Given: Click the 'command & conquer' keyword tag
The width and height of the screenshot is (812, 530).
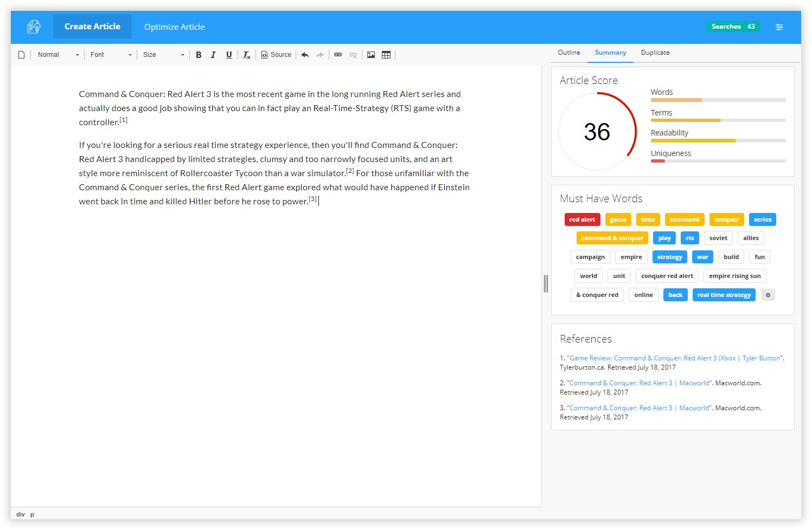Looking at the screenshot, I should click(x=612, y=238).
